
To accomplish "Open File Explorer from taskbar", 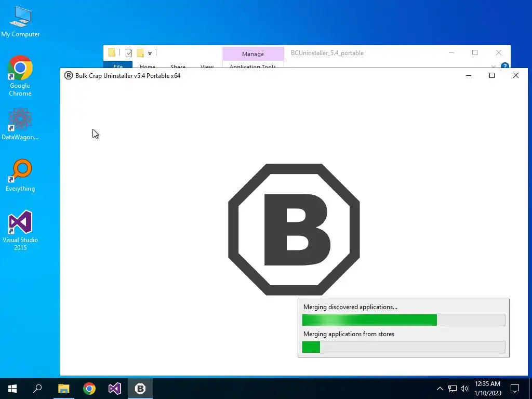I will click(x=63, y=389).
